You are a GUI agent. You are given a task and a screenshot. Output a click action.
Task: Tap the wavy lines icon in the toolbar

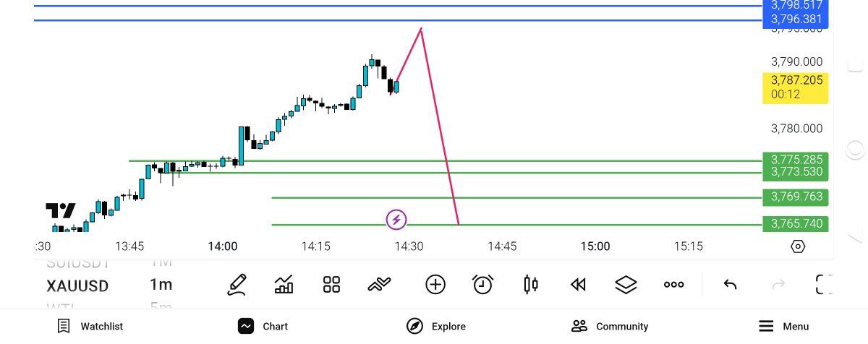click(x=379, y=285)
